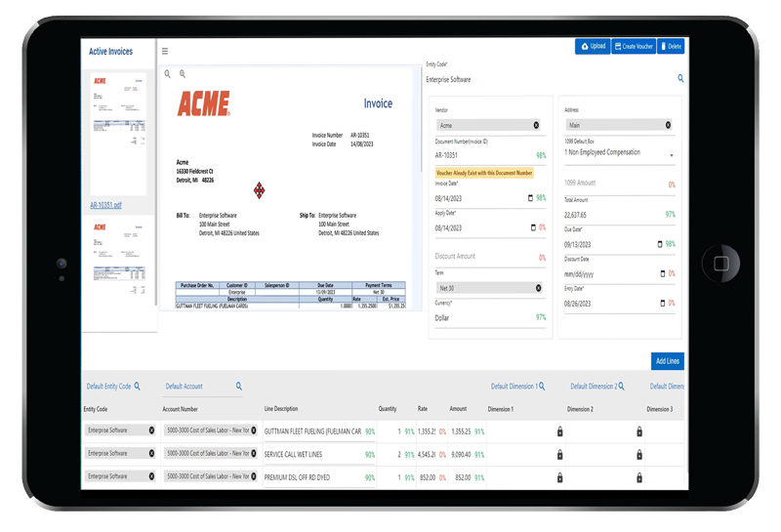781x532 pixels.
Task: Clear the Net 30 term field
Action: click(539, 288)
